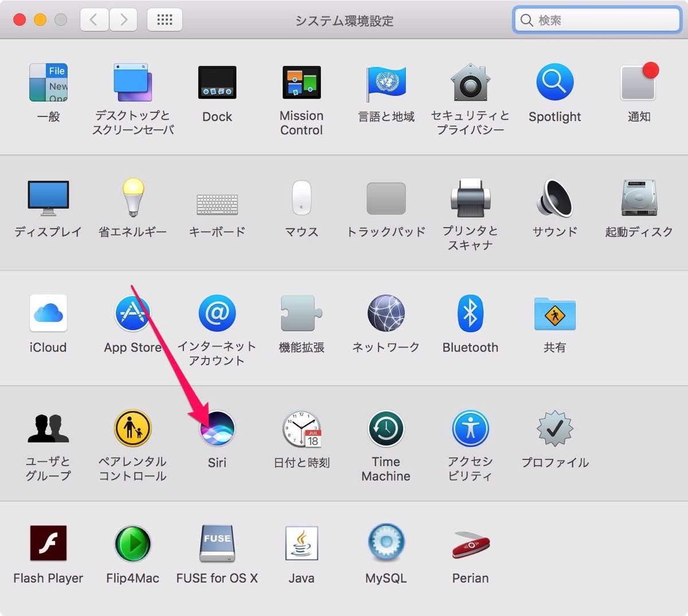Open 起動ディスク preferences
The image size is (688, 616).
(x=639, y=198)
